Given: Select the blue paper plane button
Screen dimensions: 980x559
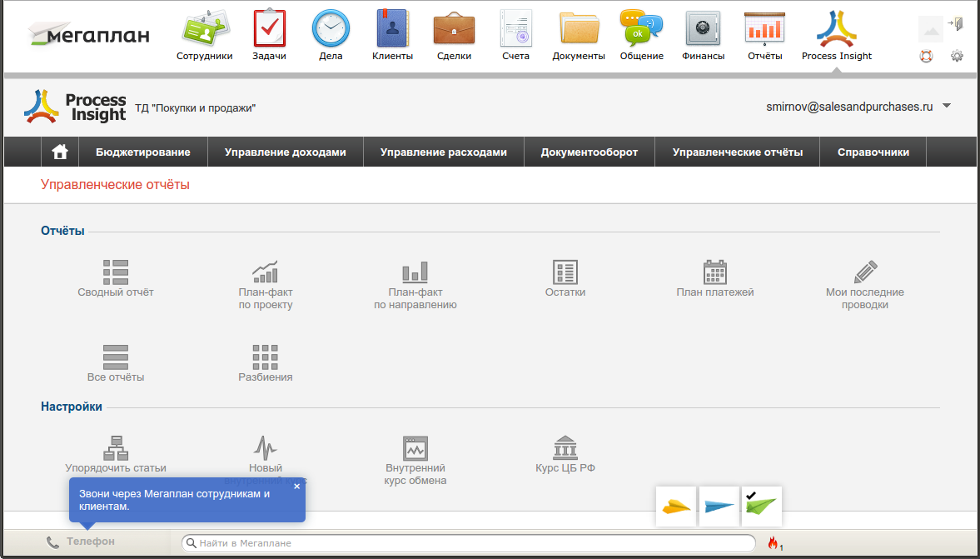Looking at the screenshot, I should (719, 506).
